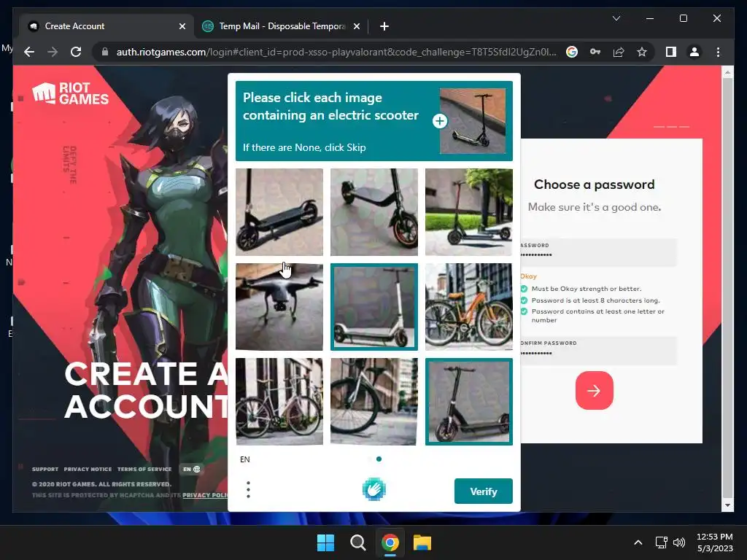Open the EN language globe selector

point(192,469)
